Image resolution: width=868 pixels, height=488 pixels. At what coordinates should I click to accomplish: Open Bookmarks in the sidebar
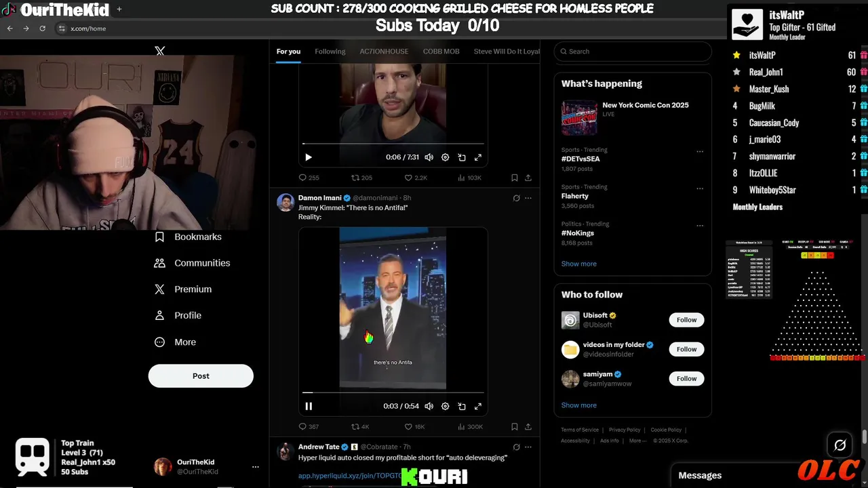coord(189,237)
